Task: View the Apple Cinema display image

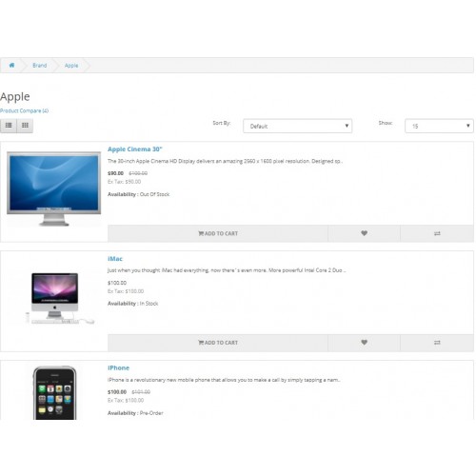Action: pos(54,188)
